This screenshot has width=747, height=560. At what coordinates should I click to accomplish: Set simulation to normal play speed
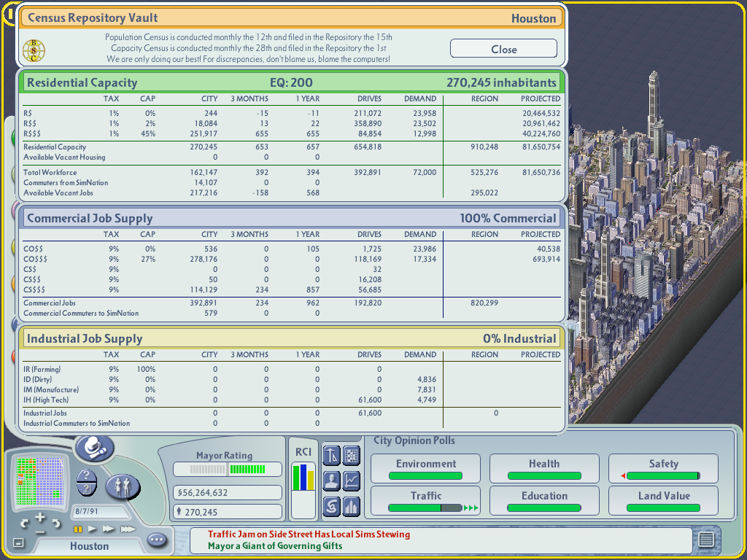click(93, 529)
